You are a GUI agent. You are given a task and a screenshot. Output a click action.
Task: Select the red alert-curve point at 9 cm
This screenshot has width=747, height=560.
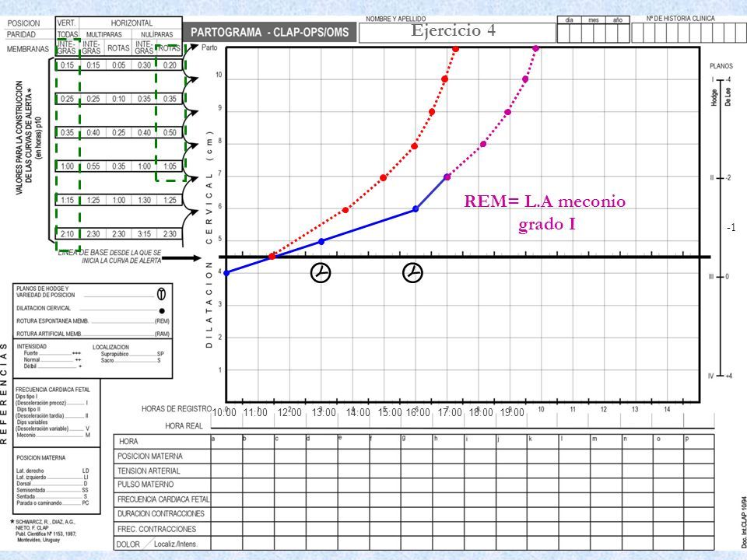click(x=432, y=112)
